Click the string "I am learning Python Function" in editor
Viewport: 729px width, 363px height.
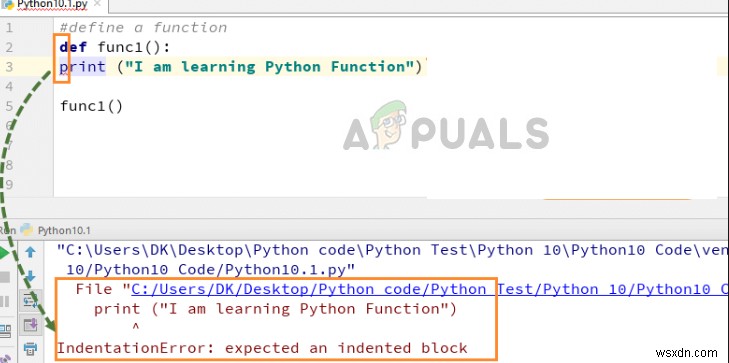tap(270, 67)
